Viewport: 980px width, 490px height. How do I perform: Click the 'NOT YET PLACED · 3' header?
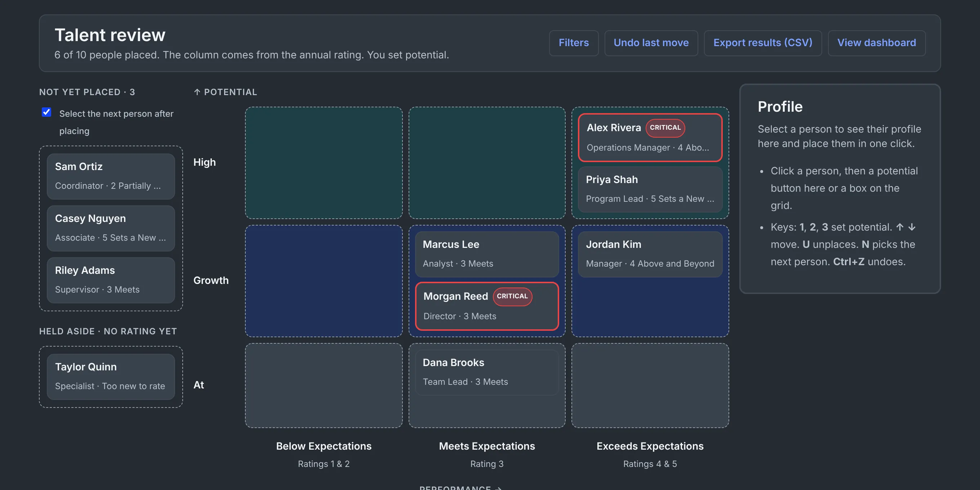87,92
